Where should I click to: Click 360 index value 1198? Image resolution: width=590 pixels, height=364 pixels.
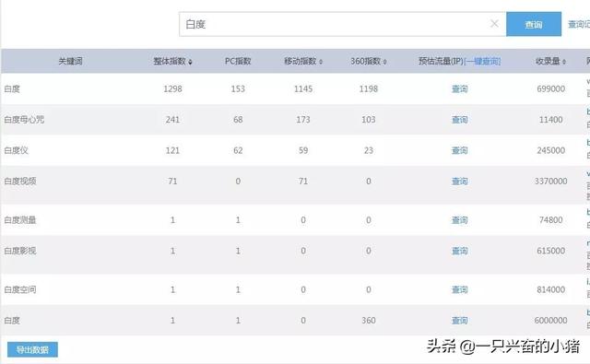coord(369,88)
